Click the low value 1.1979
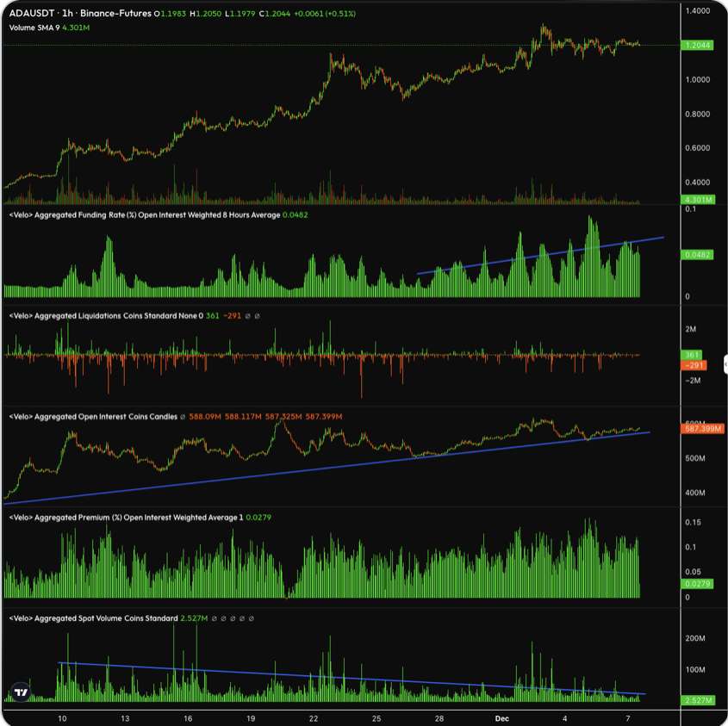This screenshot has width=728, height=726. click(243, 14)
